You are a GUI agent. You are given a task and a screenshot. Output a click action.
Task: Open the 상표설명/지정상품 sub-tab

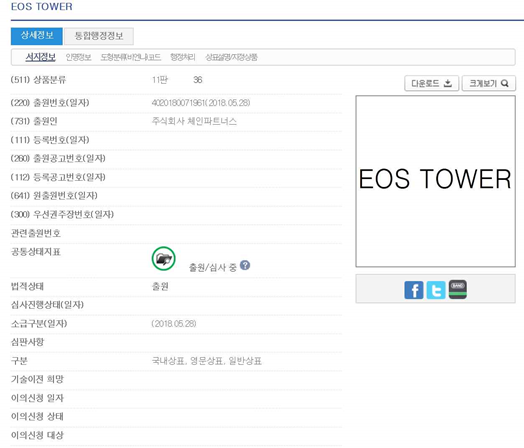(231, 57)
